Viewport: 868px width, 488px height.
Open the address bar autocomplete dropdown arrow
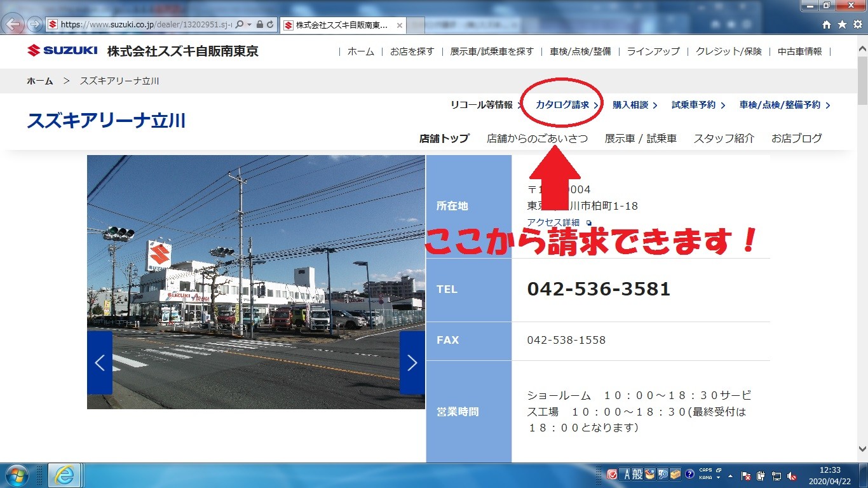[249, 25]
